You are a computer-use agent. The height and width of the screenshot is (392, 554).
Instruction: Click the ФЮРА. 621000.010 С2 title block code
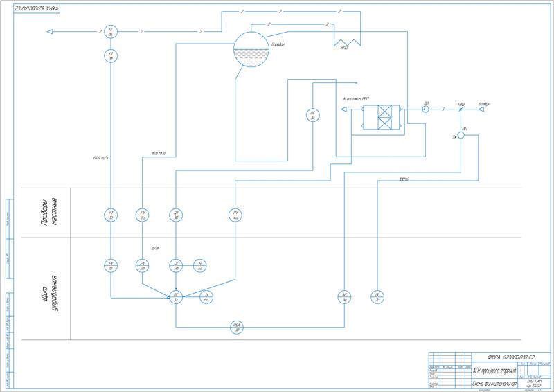511,357
